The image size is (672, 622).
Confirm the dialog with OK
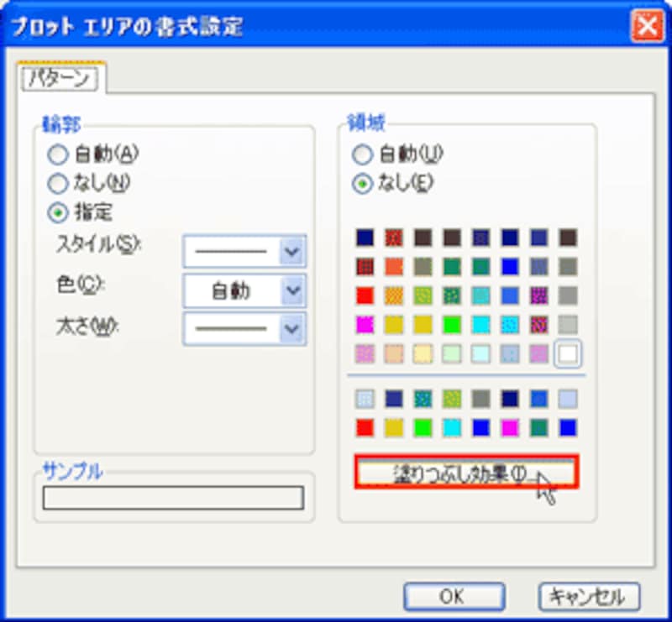[454, 597]
